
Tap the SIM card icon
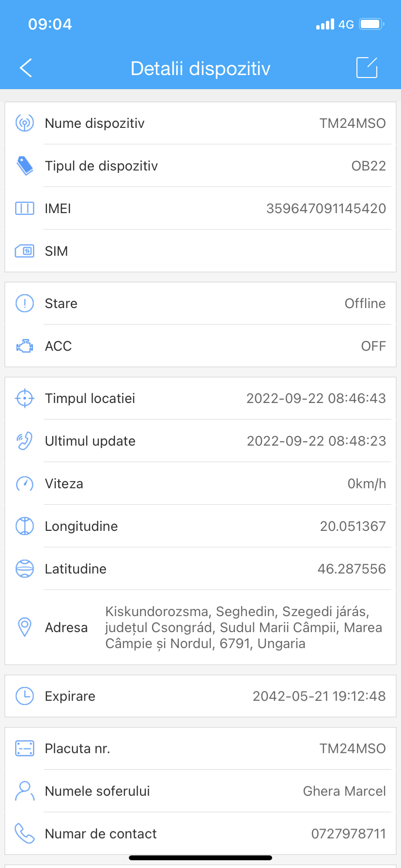pos(25,251)
